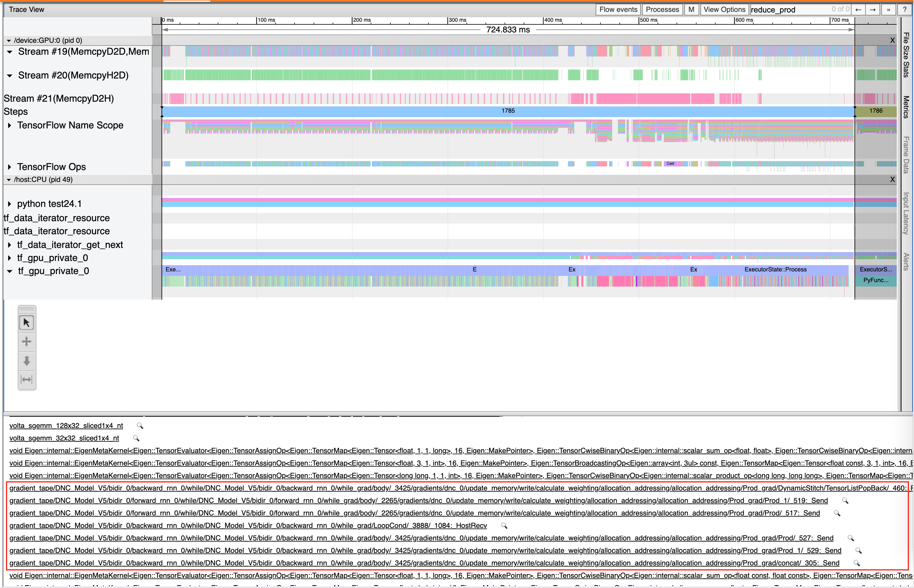Select the arrow selection tool
This screenshot has height=588, width=914.
(26, 322)
